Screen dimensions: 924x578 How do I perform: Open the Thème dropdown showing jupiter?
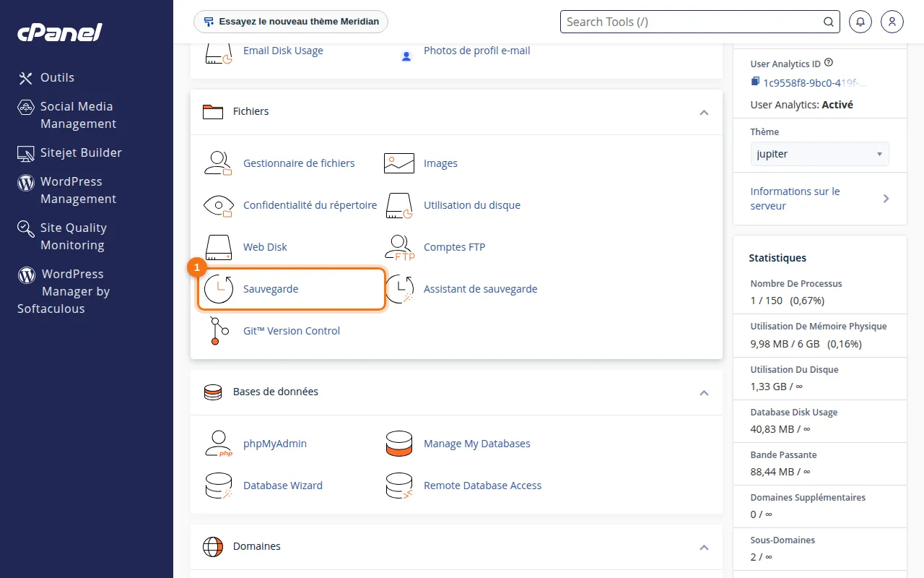[x=819, y=154]
